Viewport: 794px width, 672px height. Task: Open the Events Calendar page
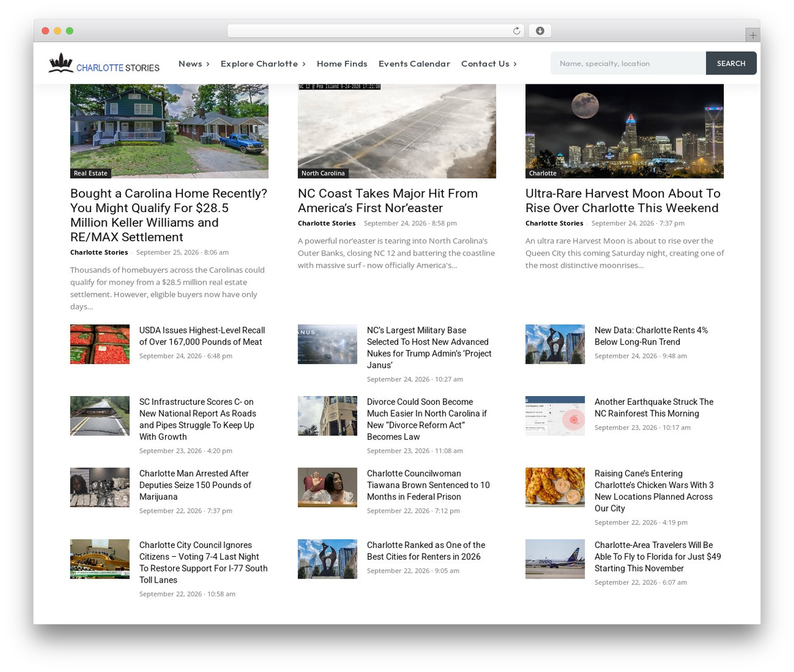tap(414, 64)
